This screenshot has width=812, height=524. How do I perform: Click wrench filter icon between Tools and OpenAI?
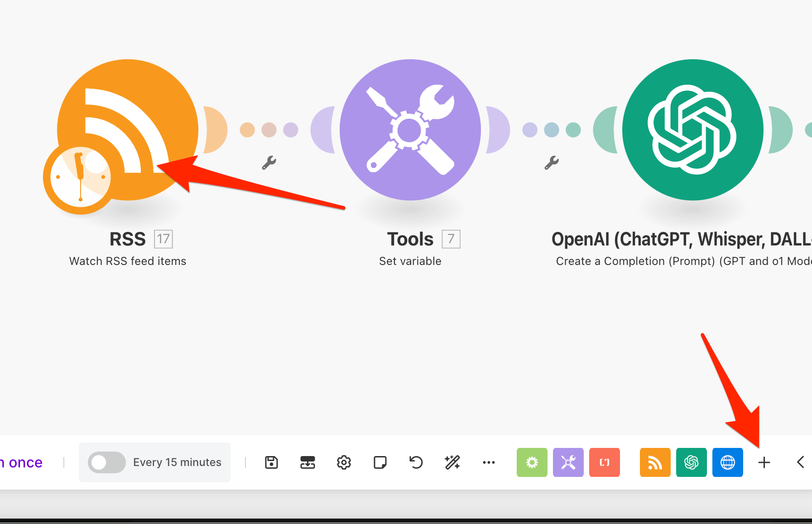click(552, 163)
